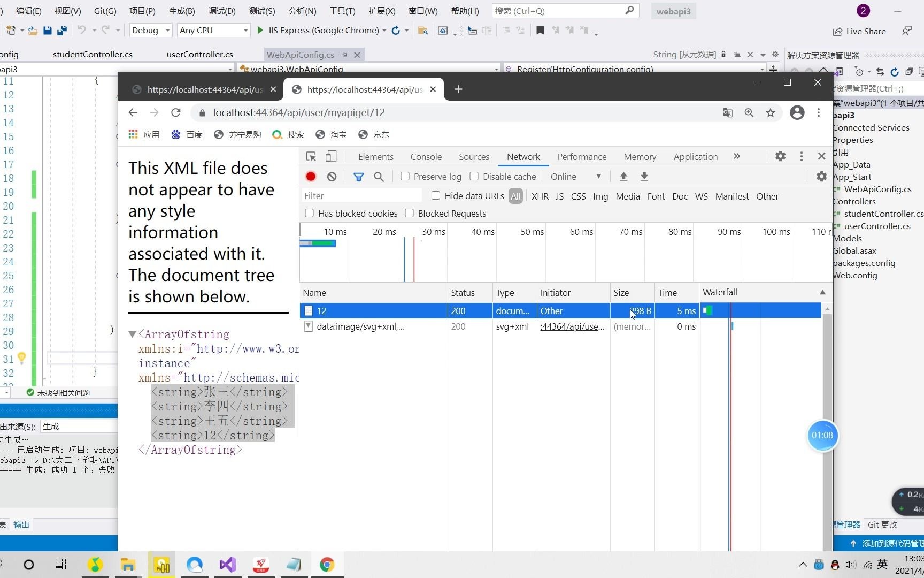
Task: Enable the Preserve log checkbox
Action: tap(405, 176)
